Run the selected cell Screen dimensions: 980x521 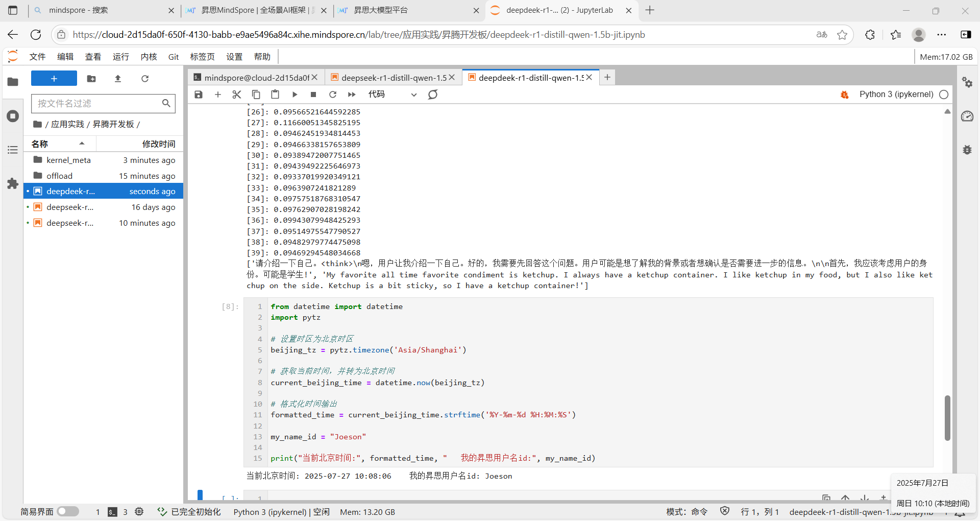(295, 94)
